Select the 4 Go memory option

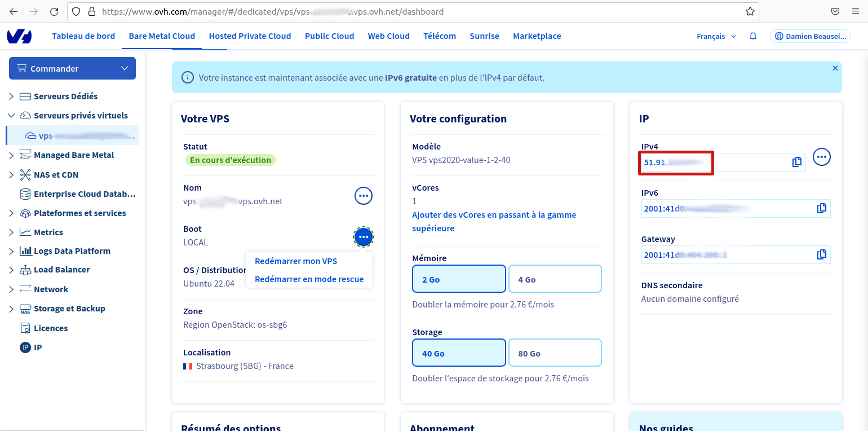coord(555,279)
